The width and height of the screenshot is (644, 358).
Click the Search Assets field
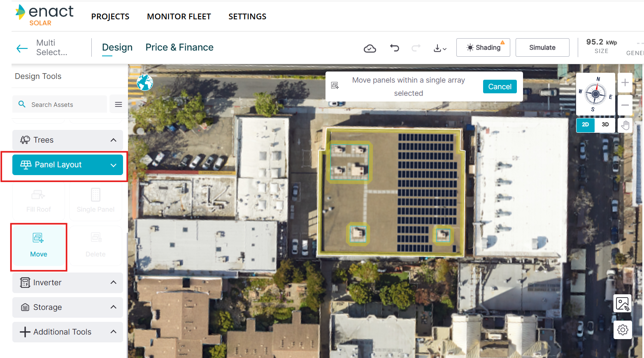(x=66, y=104)
